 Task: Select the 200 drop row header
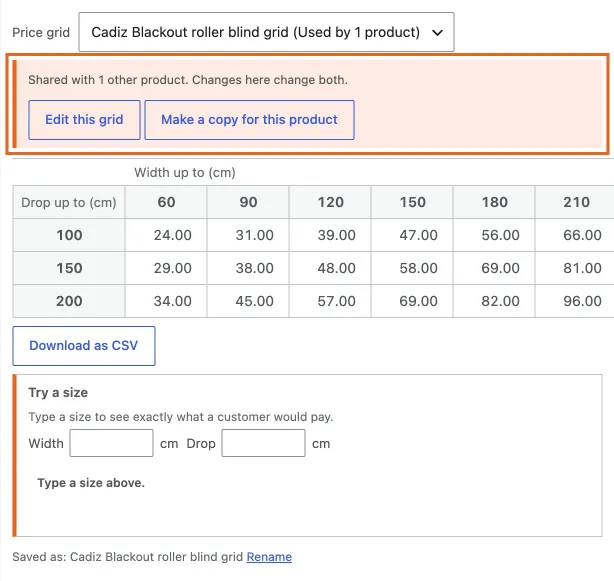point(69,301)
